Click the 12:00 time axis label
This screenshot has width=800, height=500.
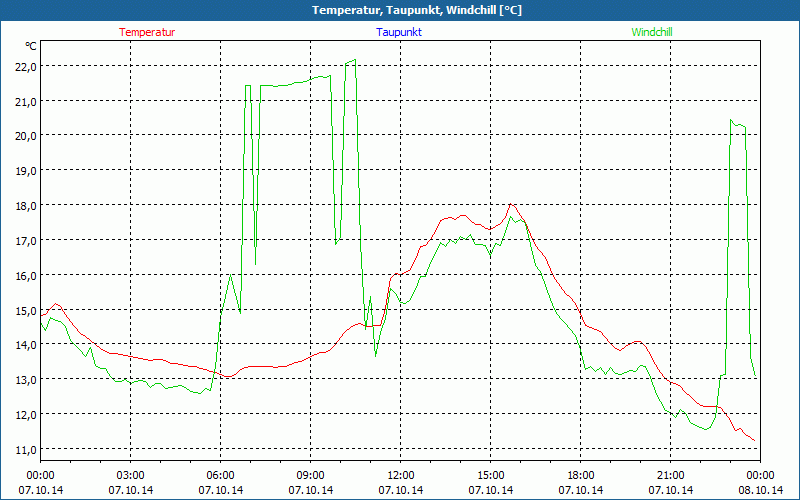click(x=401, y=476)
